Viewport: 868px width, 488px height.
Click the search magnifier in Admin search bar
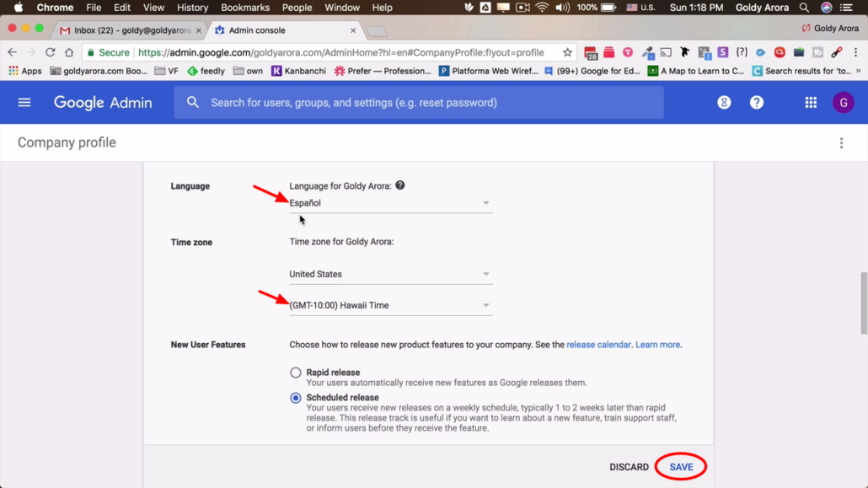[x=193, y=103]
